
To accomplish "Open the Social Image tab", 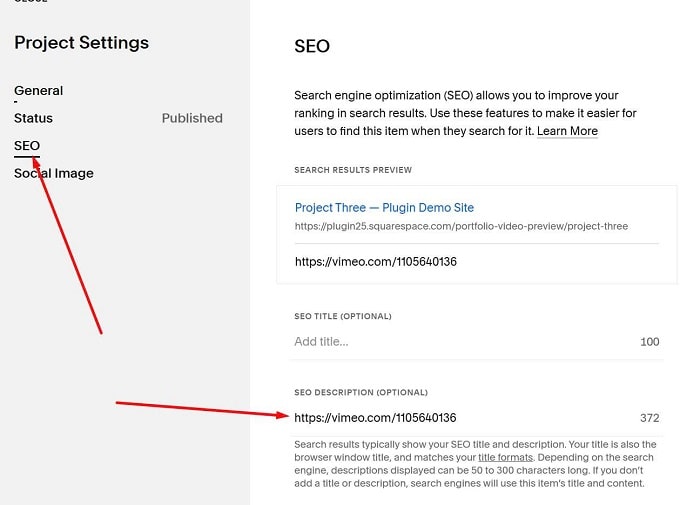I will coord(54,173).
